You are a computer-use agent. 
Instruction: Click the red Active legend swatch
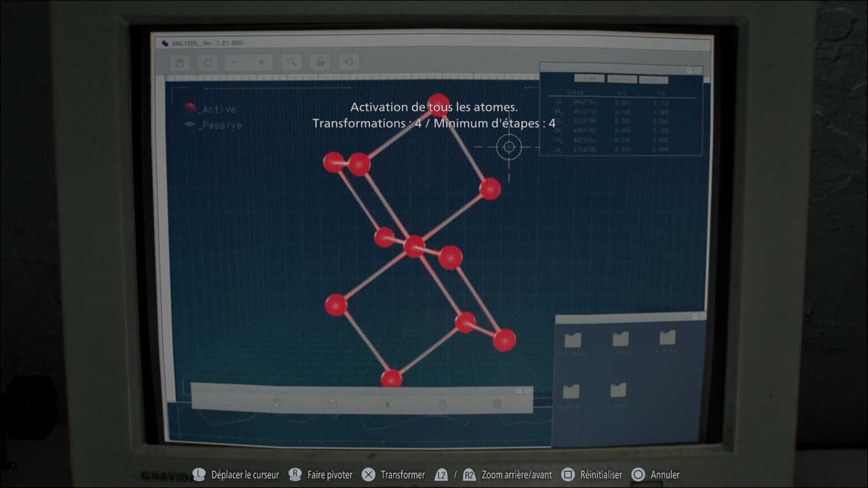190,108
